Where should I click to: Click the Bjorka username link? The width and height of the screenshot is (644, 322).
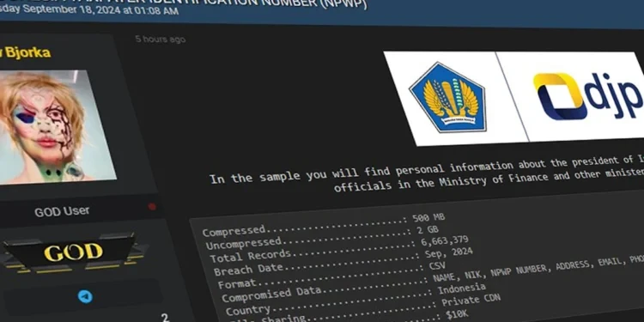click(x=25, y=52)
